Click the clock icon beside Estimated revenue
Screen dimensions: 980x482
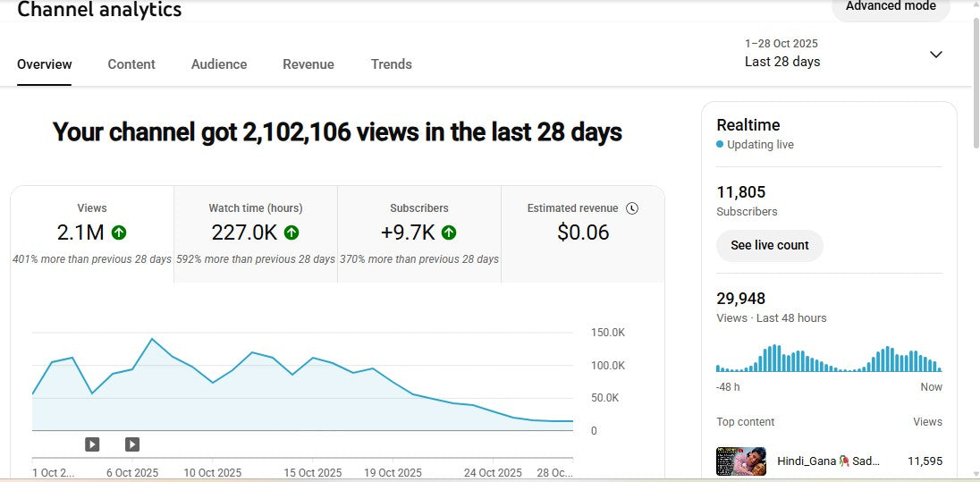coord(632,208)
